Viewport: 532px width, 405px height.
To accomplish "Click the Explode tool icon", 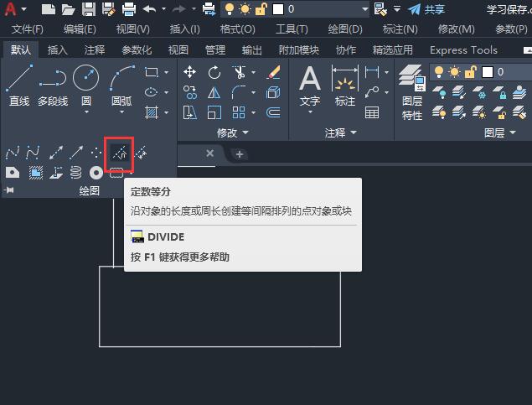I will [273, 92].
